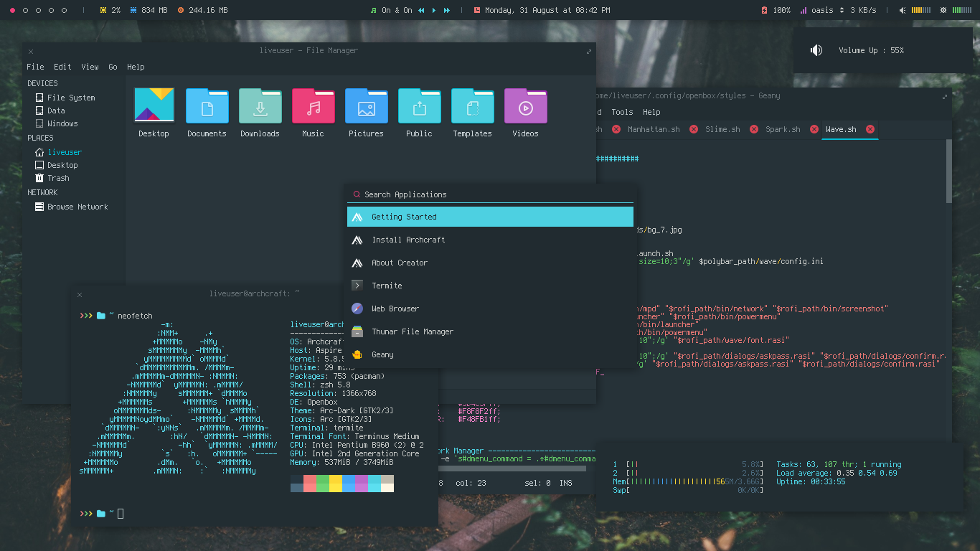Click INS indicator in Geany status bar
Screen dimensions: 980x551
pyautogui.click(x=566, y=483)
